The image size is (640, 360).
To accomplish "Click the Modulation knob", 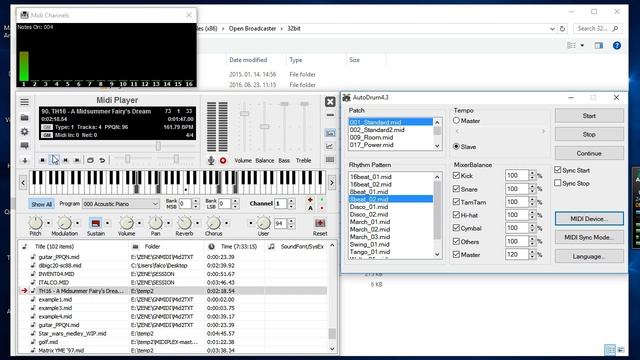I will tap(64, 223).
